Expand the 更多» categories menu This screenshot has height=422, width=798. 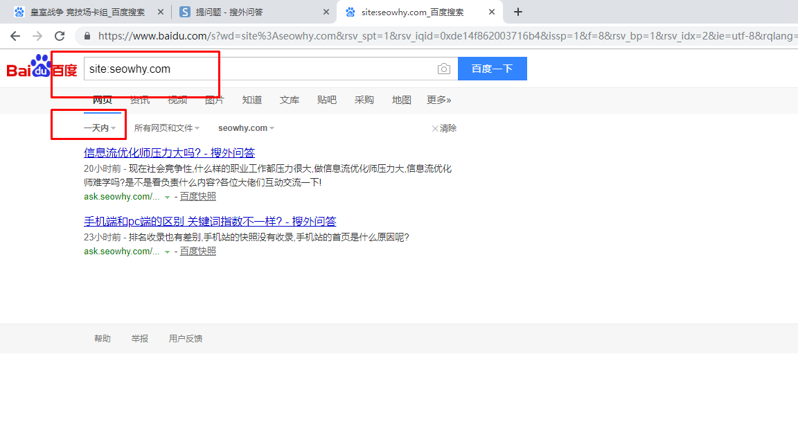pos(439,100)
